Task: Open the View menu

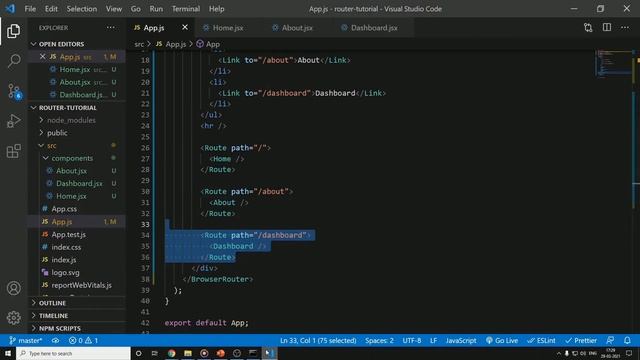Action: 114,9
